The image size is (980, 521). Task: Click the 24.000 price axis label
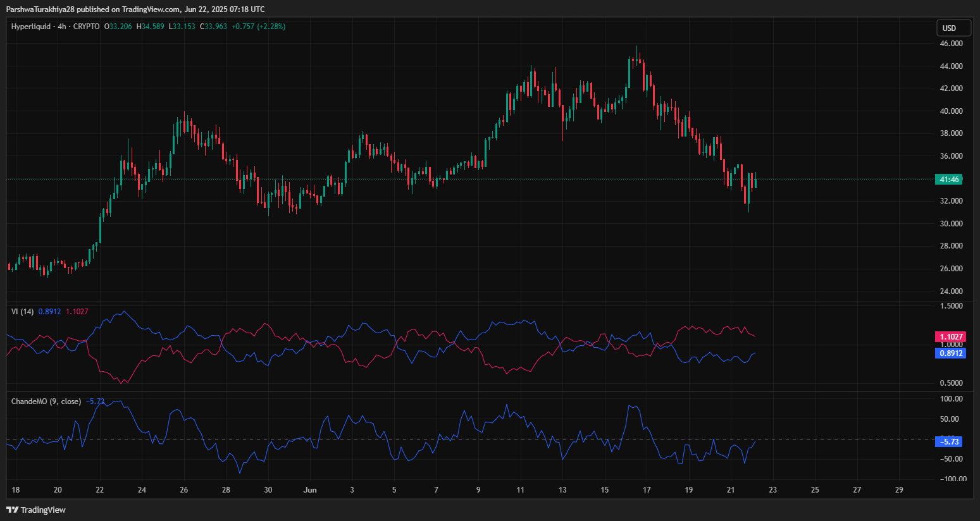952,291
